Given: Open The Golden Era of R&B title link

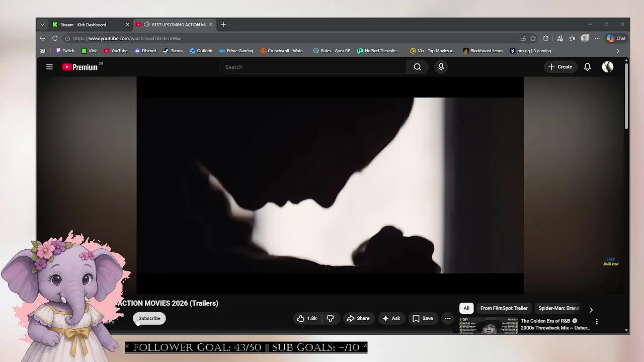Looking at the screenshot, I should click(x=555, y=324).
